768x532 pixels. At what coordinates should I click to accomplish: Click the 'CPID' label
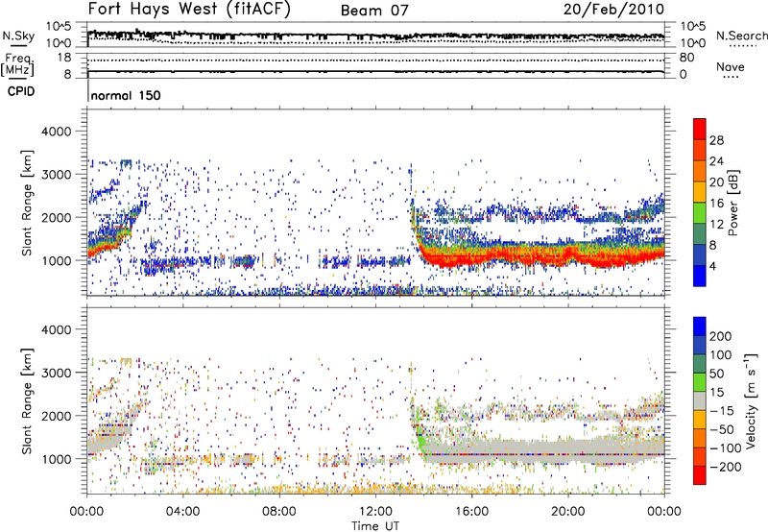21,91
